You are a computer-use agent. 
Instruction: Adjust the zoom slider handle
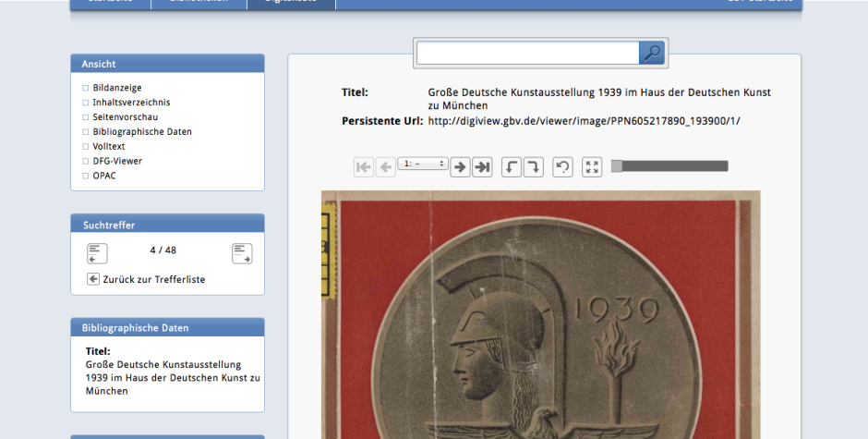click(617, 166)
